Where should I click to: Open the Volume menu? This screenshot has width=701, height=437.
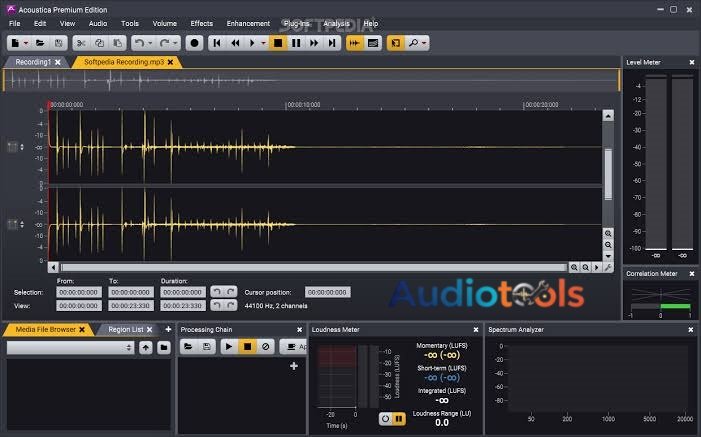point(165,23)
